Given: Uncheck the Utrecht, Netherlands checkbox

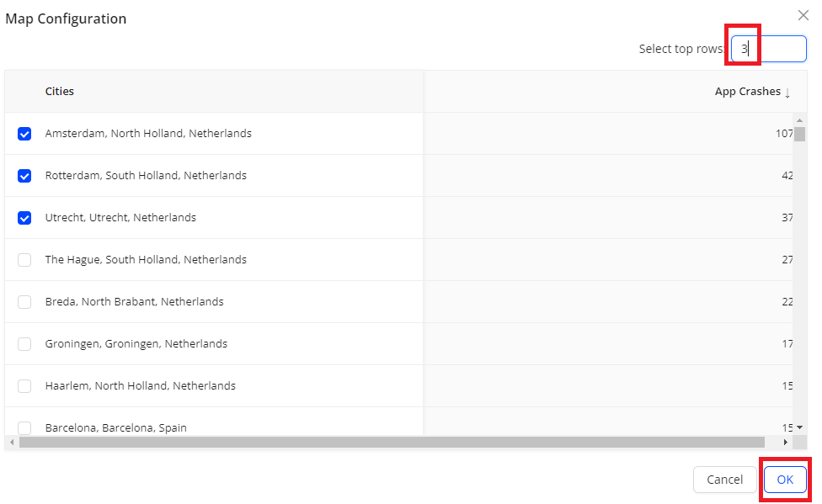Looking at the screenshot, I should (x=24, y=218).
